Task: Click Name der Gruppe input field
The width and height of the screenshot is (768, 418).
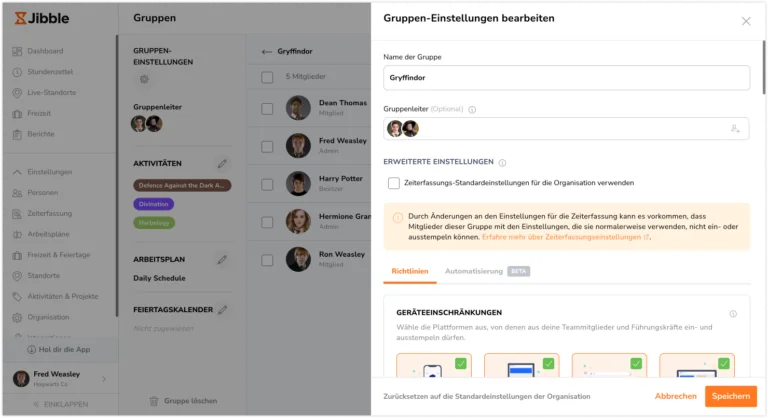Action: [x=566, y=78]
